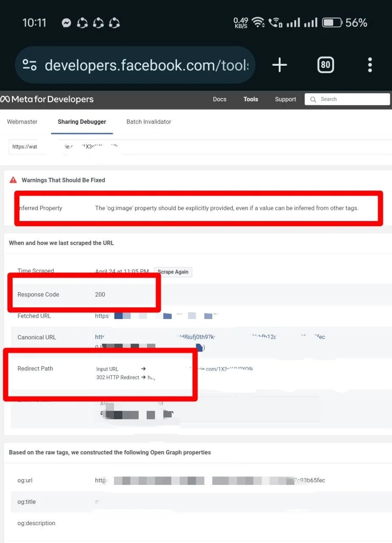Screen dimensions: 392x543
Task: Tap the 10:11 clock in status bar
Action: click(x=34, y=22)
